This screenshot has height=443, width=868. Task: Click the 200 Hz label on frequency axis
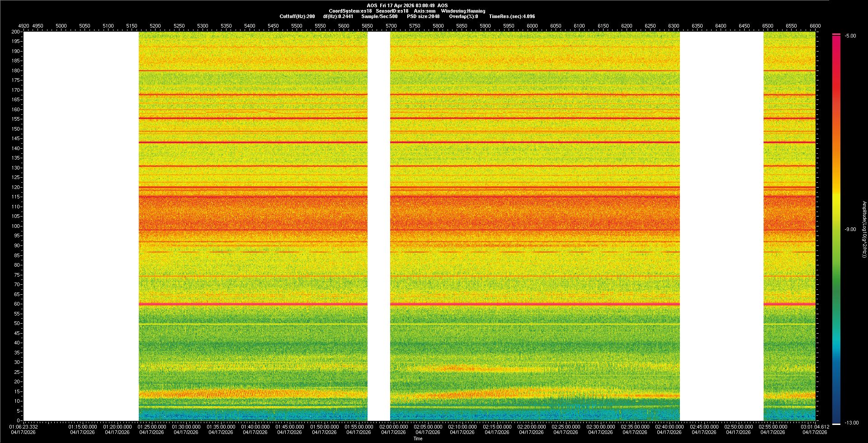click(16, 32)
